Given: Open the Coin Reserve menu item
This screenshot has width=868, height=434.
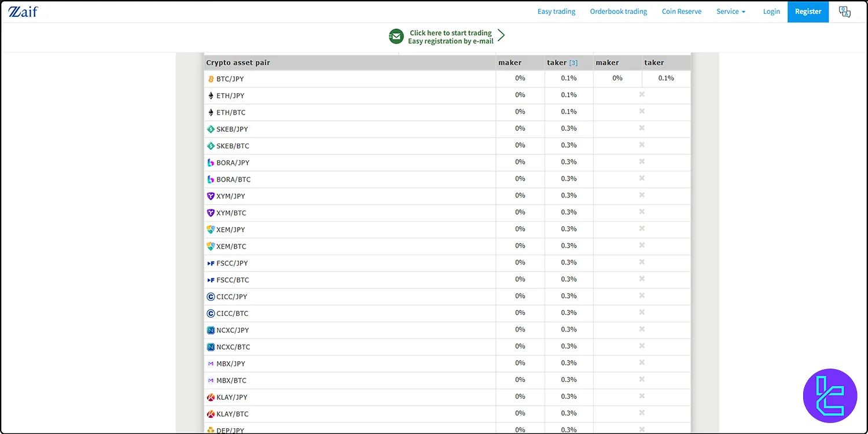Looking at the screenshot, I should (682, 12).
